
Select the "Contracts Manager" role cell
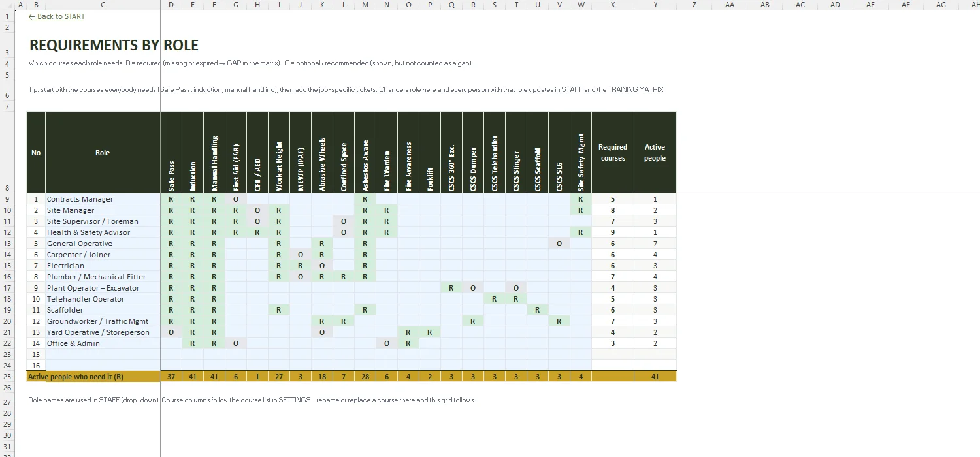[103, 199]
